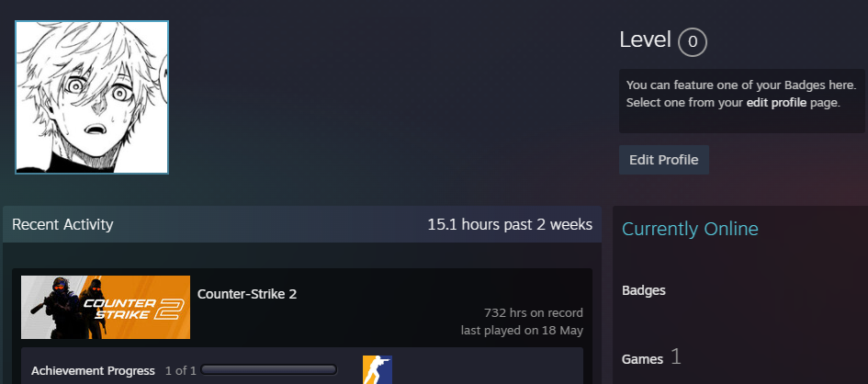Click the 'Level' label text

click(x=645, y=40)
